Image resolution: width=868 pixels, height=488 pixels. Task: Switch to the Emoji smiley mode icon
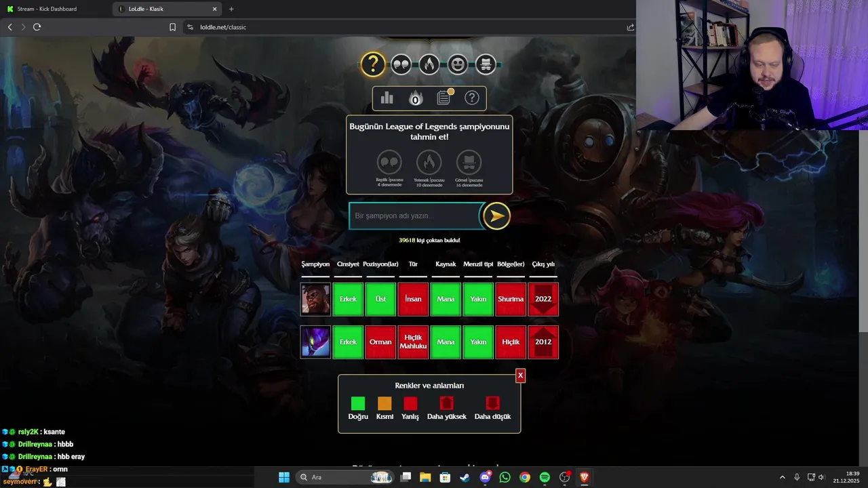click(458, 64)
